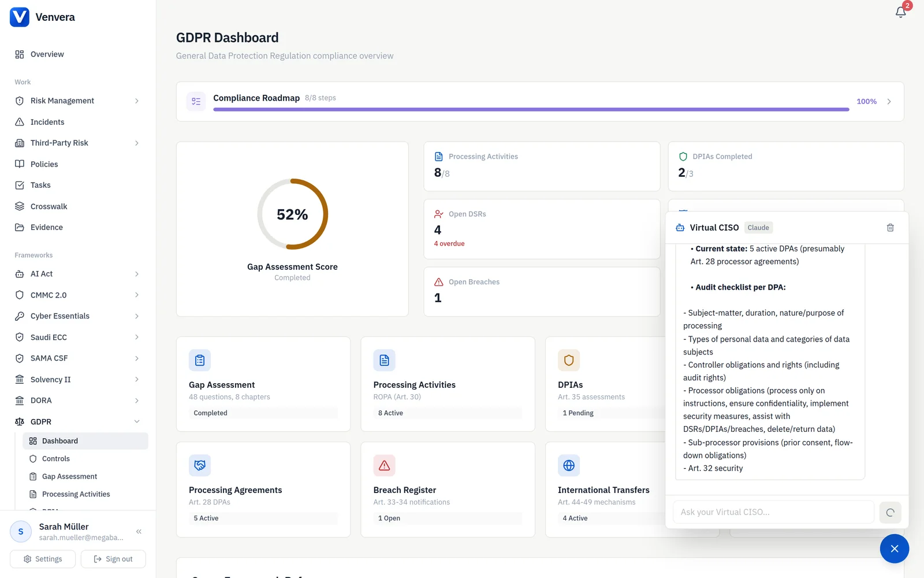Expand the Risk Management menu
Screen dimensions: 924x578
pos(137,101)
